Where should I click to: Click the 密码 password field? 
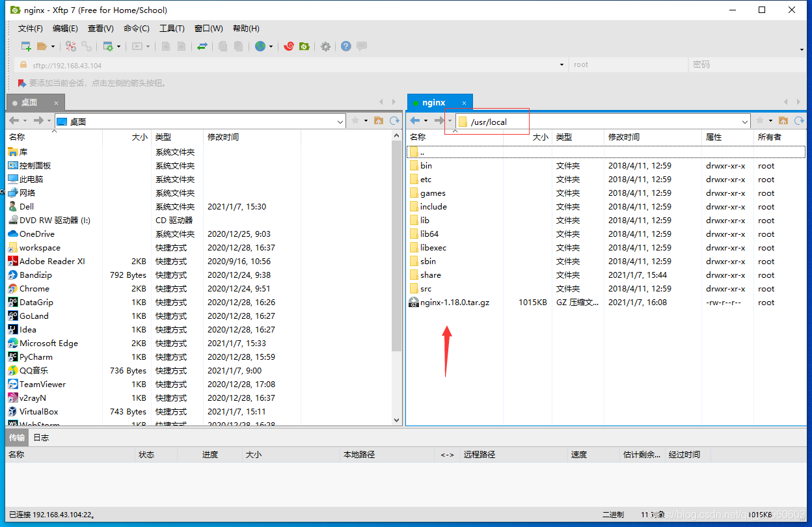[747, 65]
